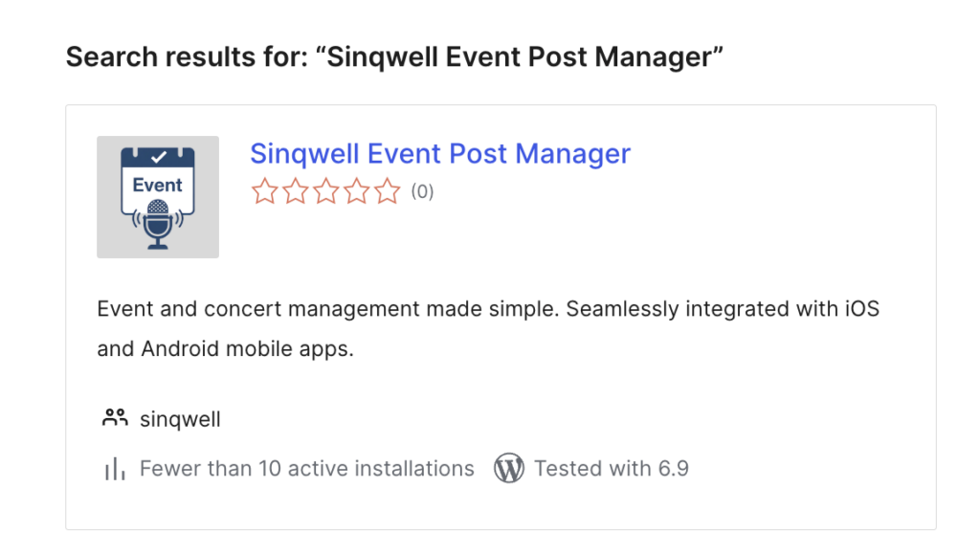Click the WordPress logo icon
The height and width of the screenshot is (554, 980).
click(509, 469)
